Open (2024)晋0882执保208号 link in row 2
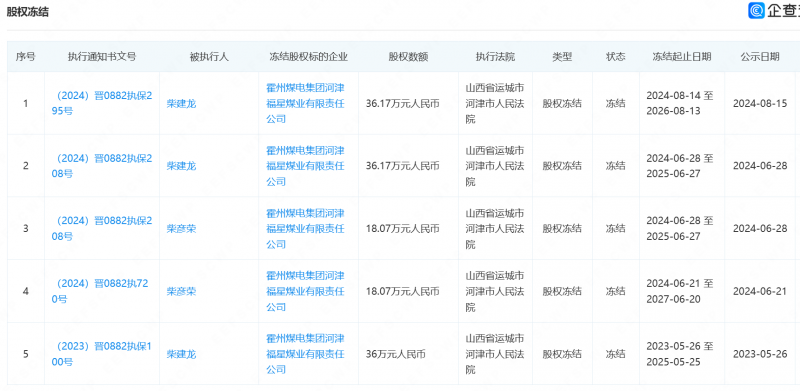 tap(103, 166)
